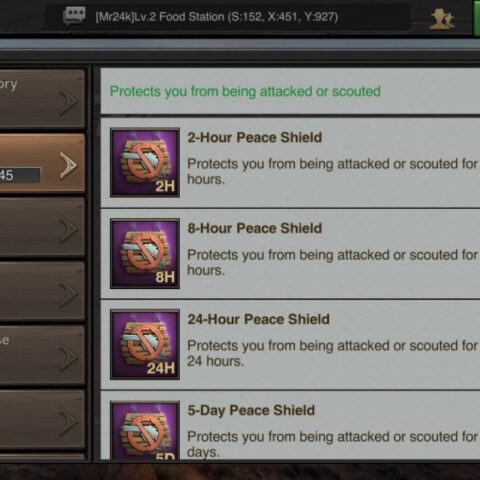Tap the 5-Day Peace Shield icon
The image size is (480, 480).
(145, 430)
